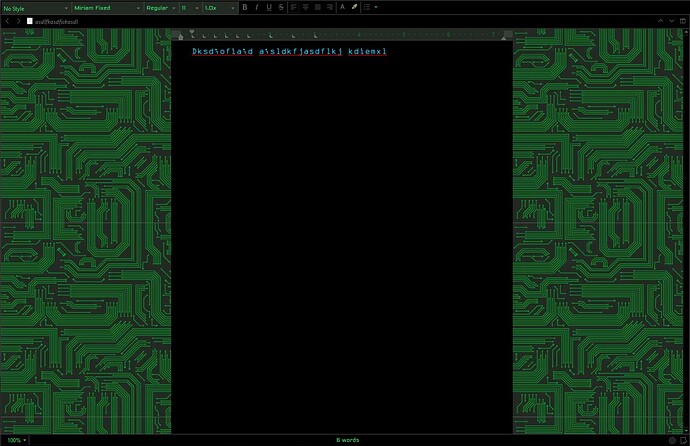
Task: Align text right
Action: click(330, 7)
